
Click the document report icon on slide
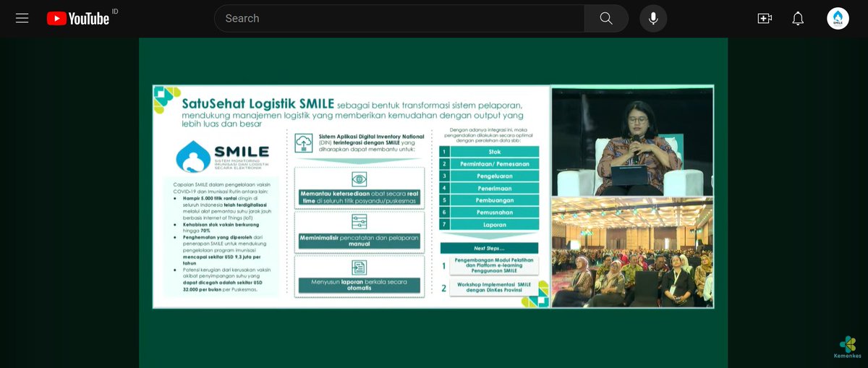[x=359, y=266]
